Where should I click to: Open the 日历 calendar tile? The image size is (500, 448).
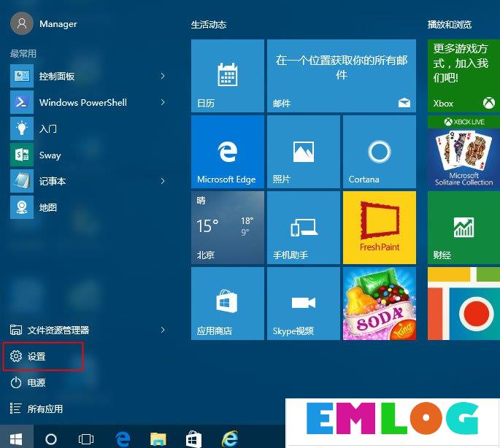point(227,76)
